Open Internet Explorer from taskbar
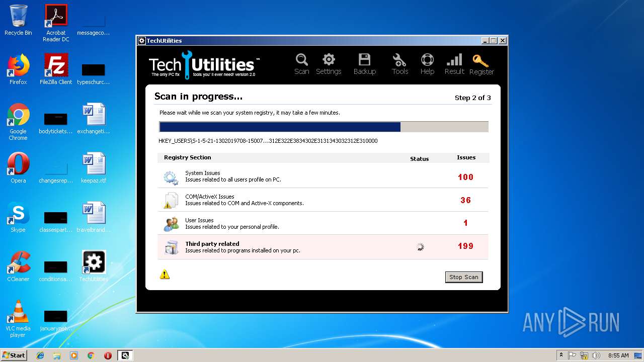Image resolution: width=644 pixels, height=362 pixels. click(40, 355)
